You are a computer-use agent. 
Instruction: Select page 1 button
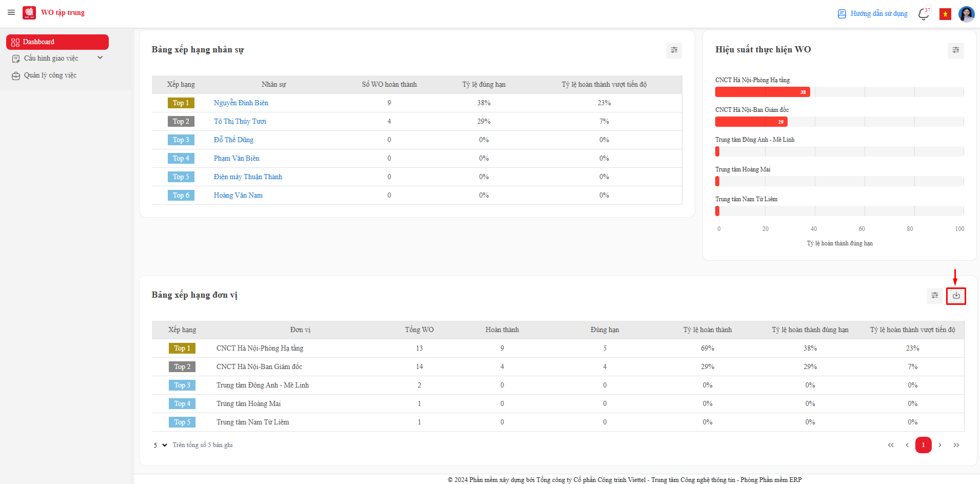coord(924,445)
